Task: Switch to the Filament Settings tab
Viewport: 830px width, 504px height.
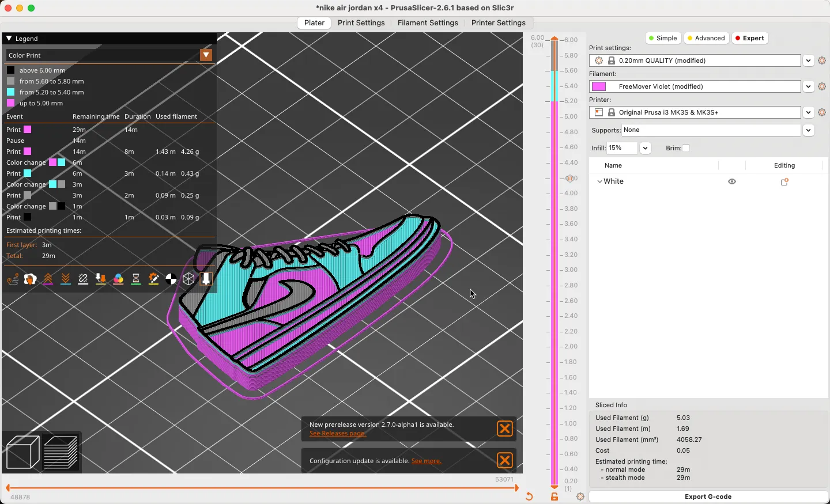Action: [428, 23]
